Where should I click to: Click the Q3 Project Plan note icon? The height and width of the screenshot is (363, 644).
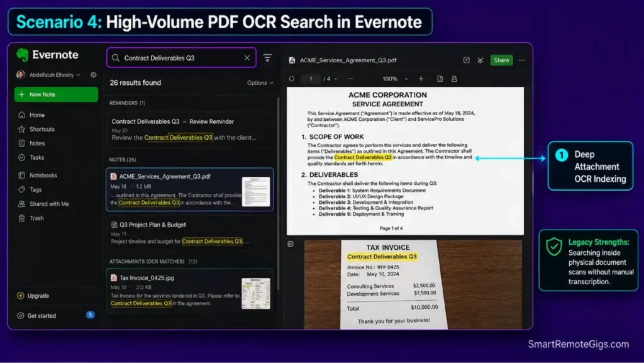pyautogui.click(x=114, y=225)
